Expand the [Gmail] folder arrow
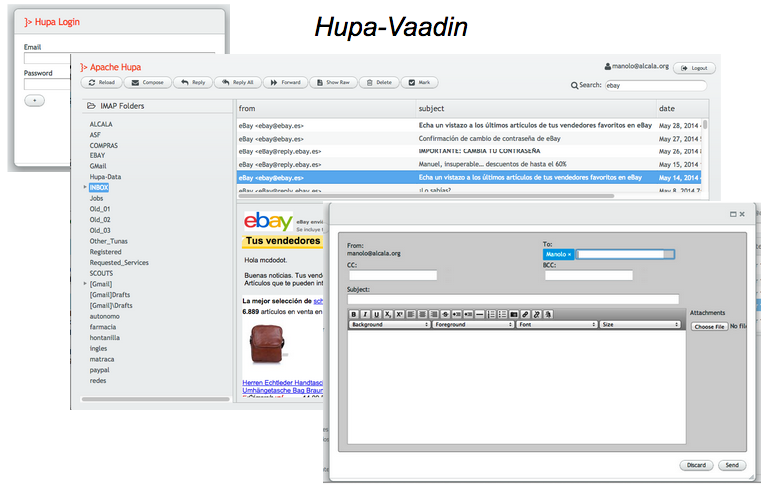 (85, 284)
